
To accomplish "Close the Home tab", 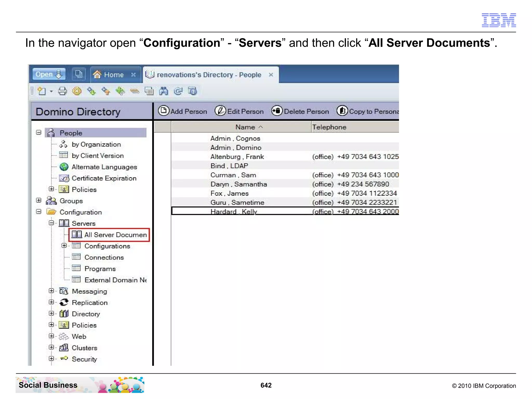I will tap(134, 75).
